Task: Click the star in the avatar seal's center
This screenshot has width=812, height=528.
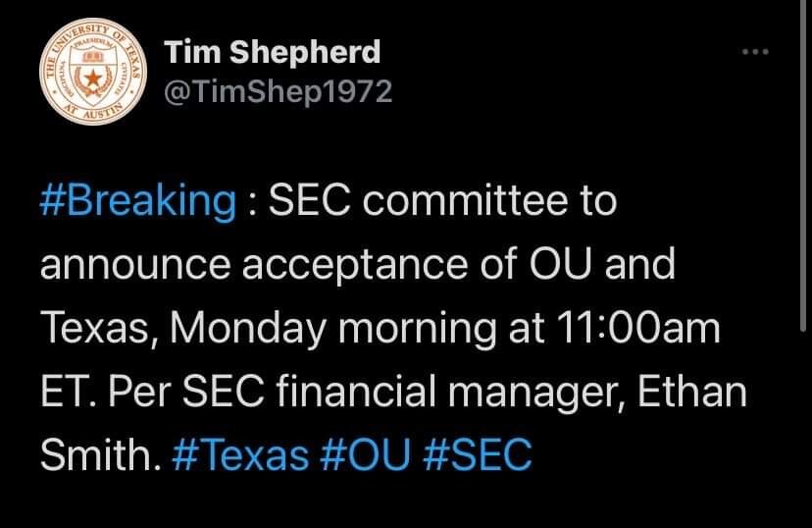Action: (91, 77)
